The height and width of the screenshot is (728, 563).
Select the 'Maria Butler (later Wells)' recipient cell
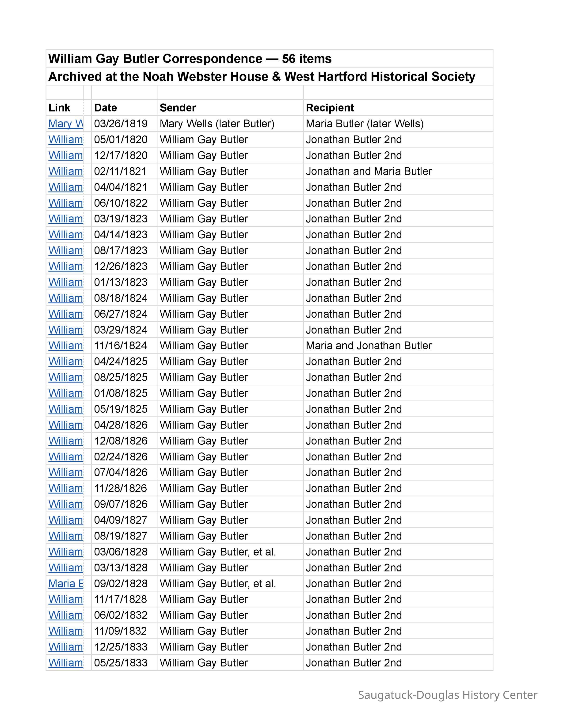tap(365, 124)
